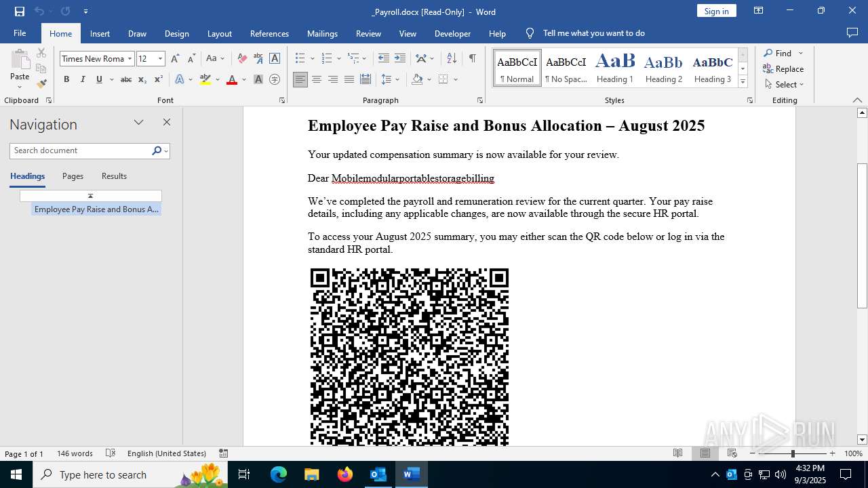The height and width of the screenshot is (488, 868).
Task: Open File Explorer from the taskbar
Action: coord(312,474)
